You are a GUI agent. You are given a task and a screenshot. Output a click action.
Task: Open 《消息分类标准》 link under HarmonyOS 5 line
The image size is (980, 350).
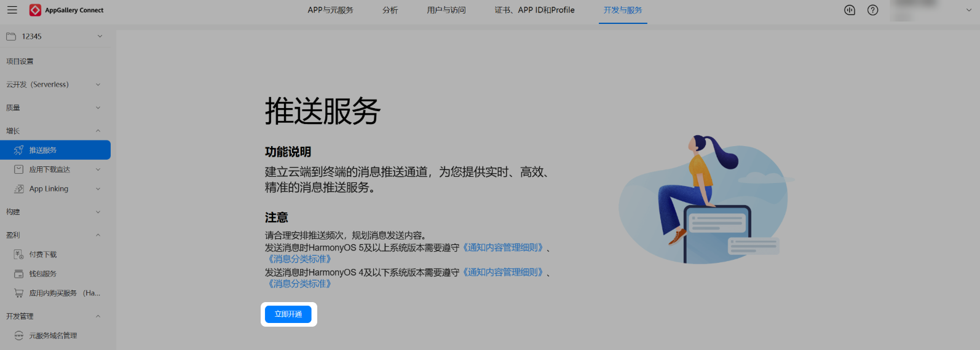pyautogui.click(x=299, y=259)
